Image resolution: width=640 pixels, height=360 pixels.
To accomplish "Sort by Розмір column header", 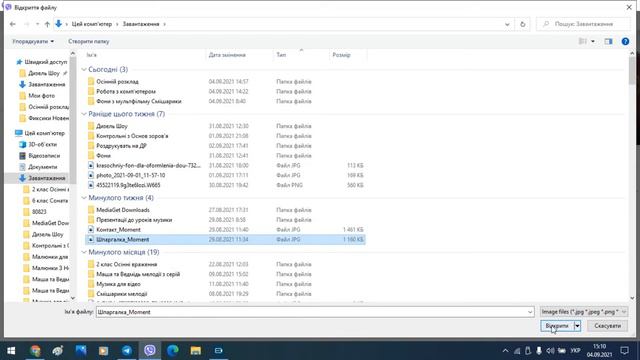I will 341,55.
